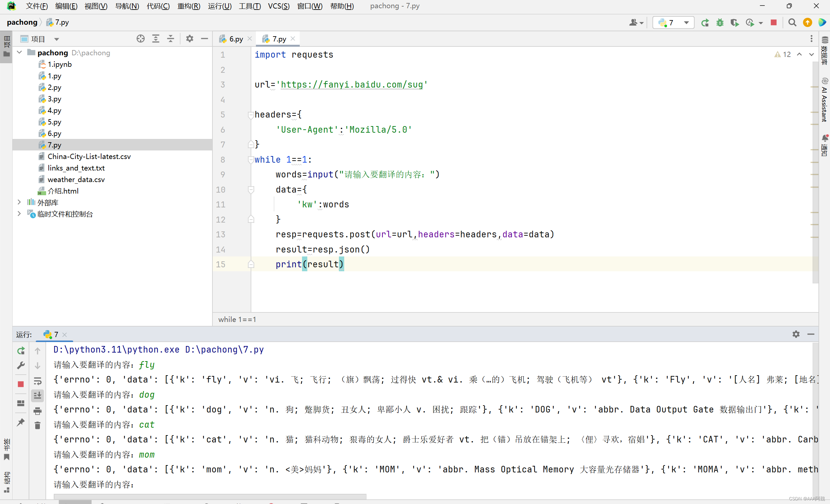Open project view type dropdown arrow
This screenshot has height=504, width=830.
point(57,40)
